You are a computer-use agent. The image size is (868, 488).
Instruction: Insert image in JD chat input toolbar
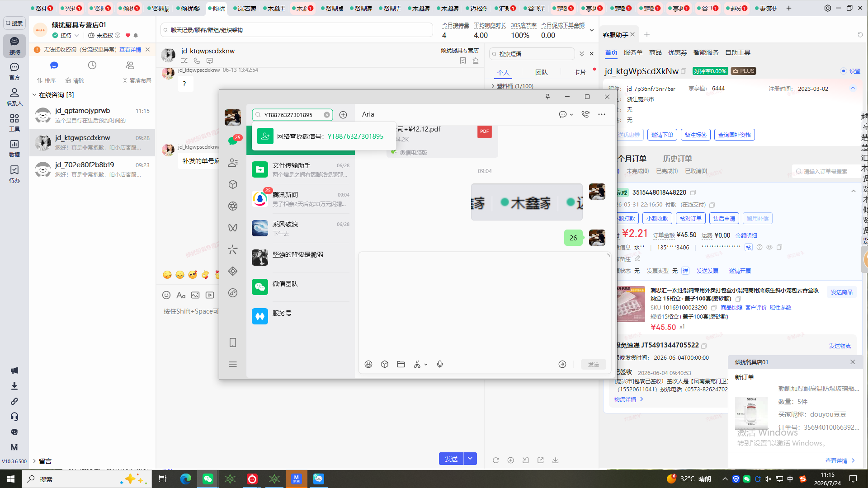pyautogui.click(x=195, y=295)
